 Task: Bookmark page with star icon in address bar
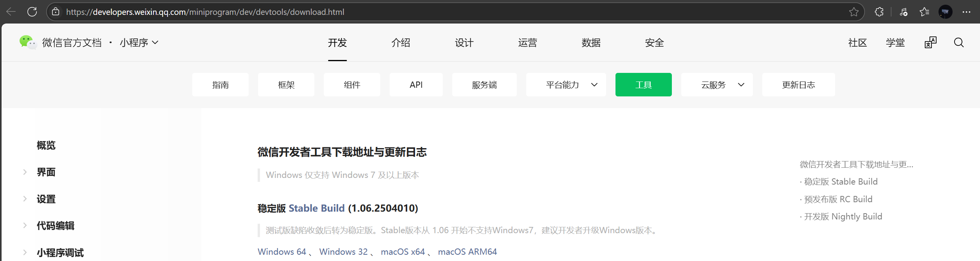tap(854, 12)
